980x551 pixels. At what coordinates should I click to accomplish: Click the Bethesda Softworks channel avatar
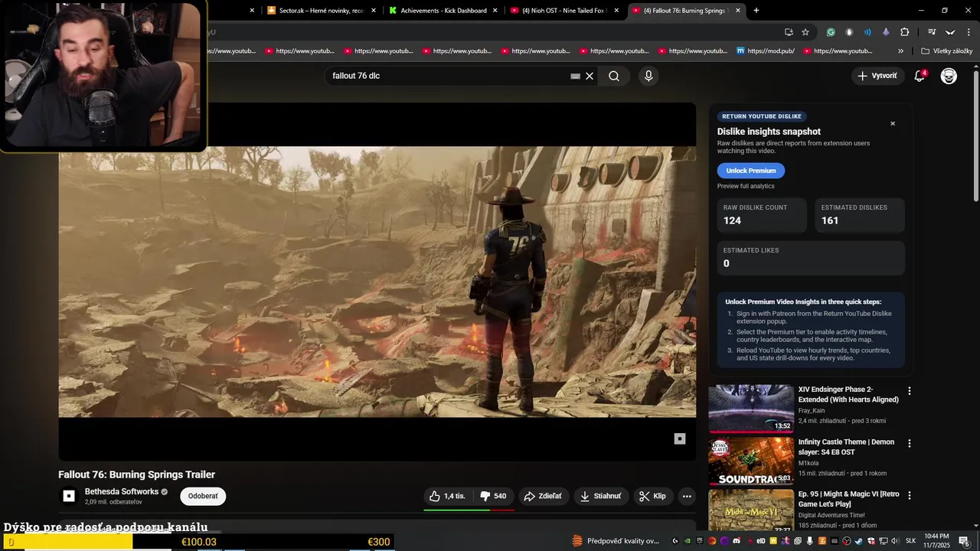click(x=69, y=496)
